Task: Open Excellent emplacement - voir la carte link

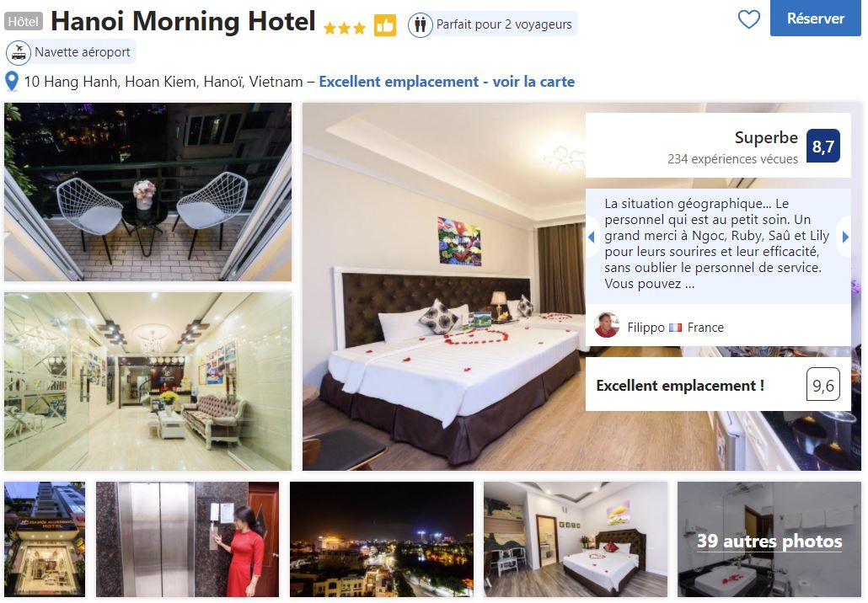Action: click(447, 82)
